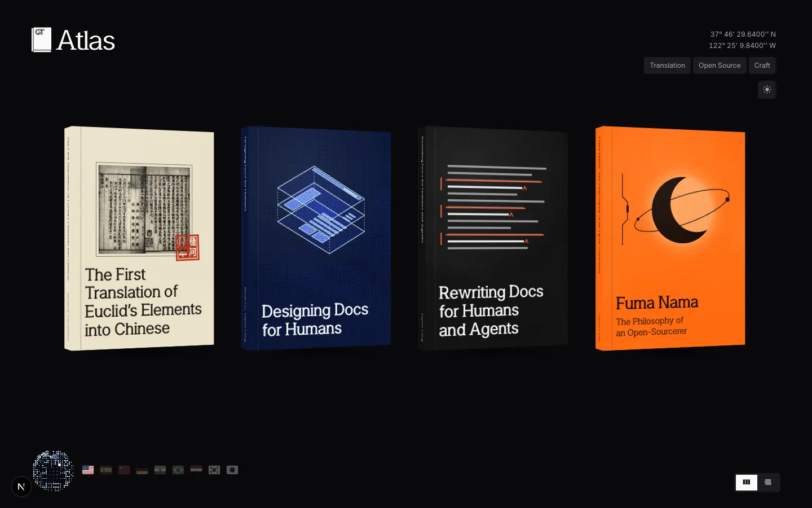Image resolution: width=812 pixels, height=508 pixels.
Task: Select the South Korea flag language
Action: [x=214, y=470]
